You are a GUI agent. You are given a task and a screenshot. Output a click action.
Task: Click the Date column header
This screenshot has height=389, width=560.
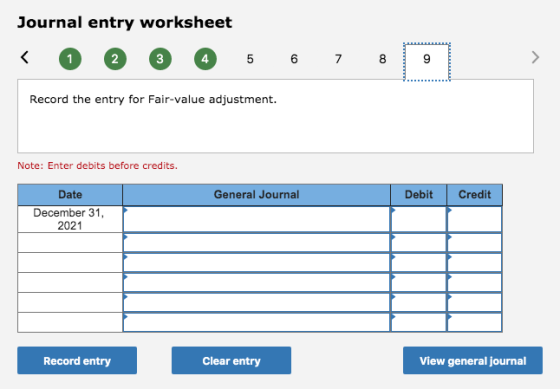point(70,195)
